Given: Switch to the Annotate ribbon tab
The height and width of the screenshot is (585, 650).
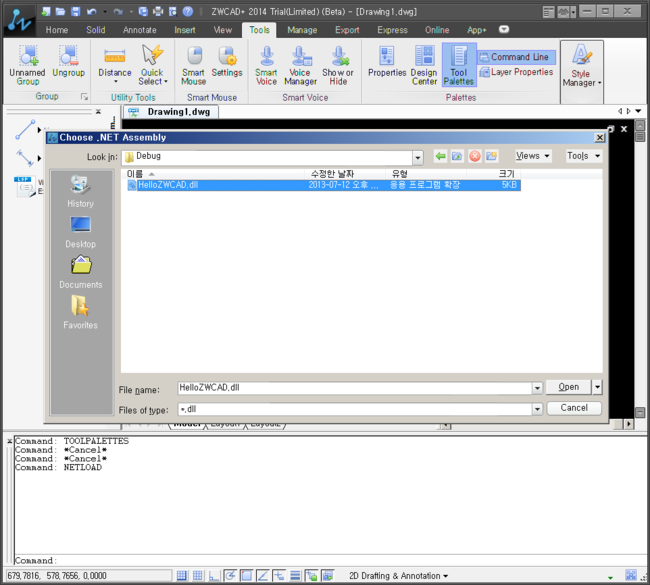Looking at the screenshot, I should (140, 30).
